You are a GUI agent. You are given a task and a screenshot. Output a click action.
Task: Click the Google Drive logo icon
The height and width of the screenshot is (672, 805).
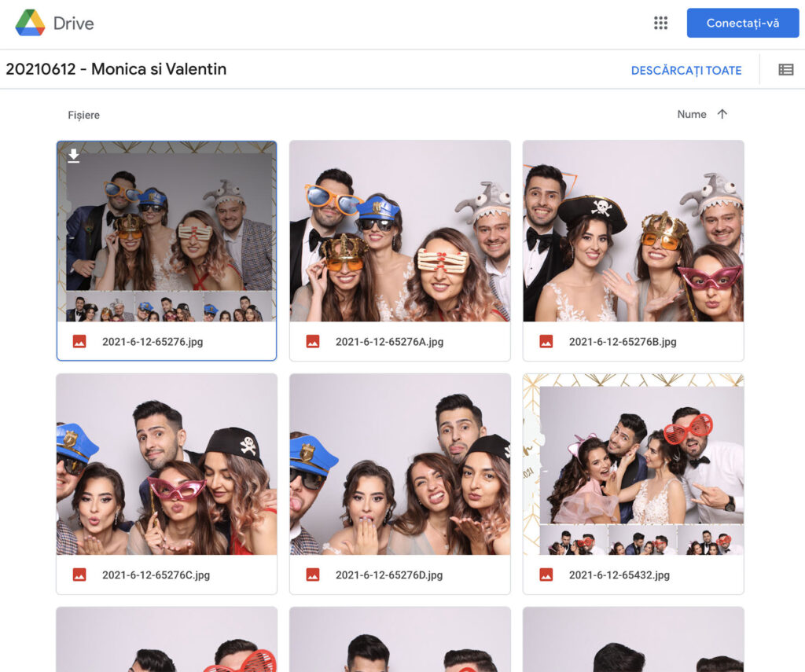pyautogui.click(x=30, y=23)
